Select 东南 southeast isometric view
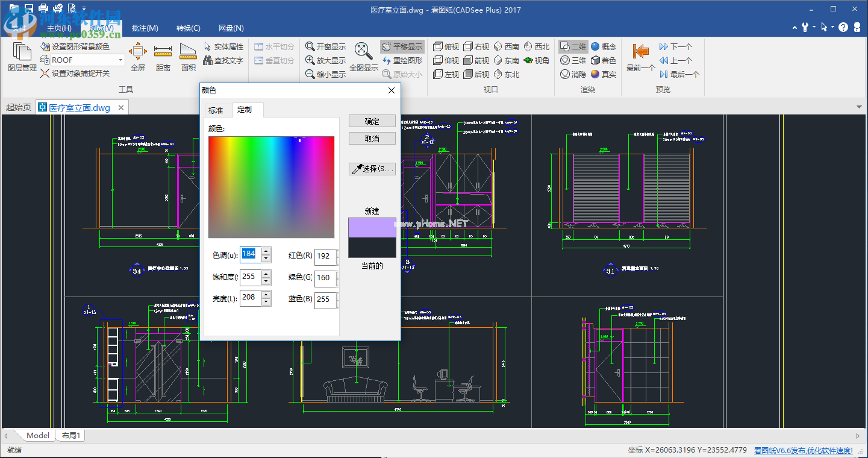Image resolution: width=868 pixels, height=458 pixels. (x=506, y=60)
